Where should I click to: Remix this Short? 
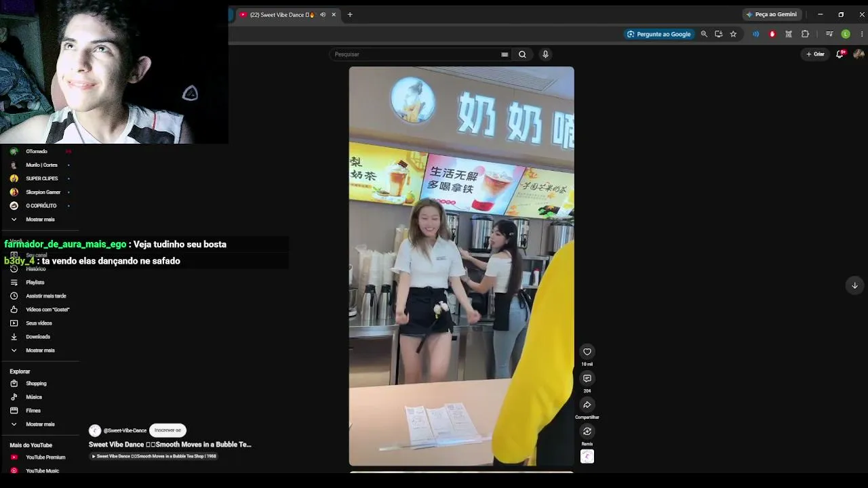(587, 431)
